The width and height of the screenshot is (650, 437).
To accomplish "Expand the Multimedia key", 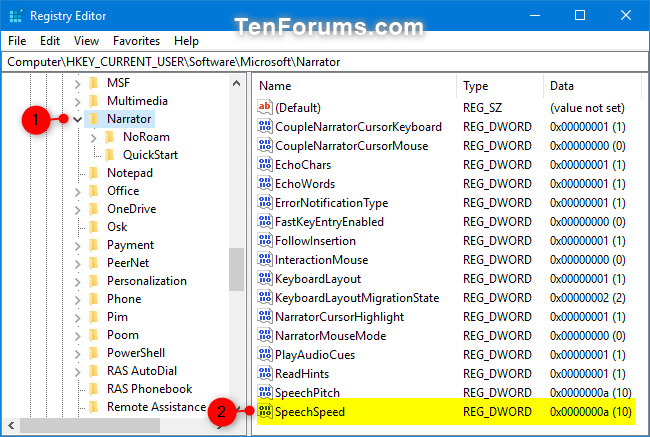I will 78,102.
